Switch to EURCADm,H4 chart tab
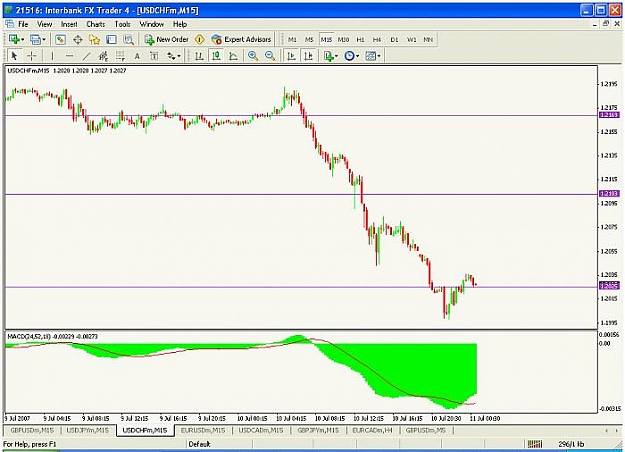The height and width of the screenshot is (452, 625). [x=373, y=430]
